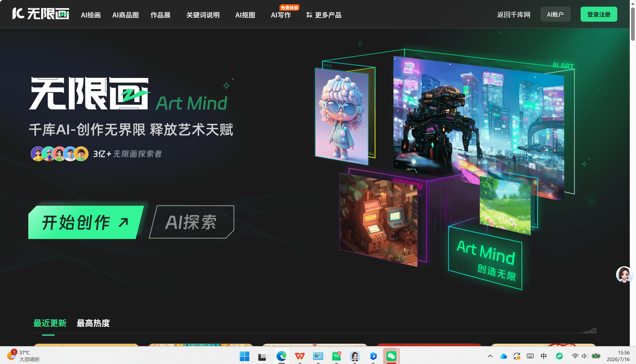Open WPS Office from the taskbar
636x364 pixels.
pyautogui.click(x=300, y=356)
